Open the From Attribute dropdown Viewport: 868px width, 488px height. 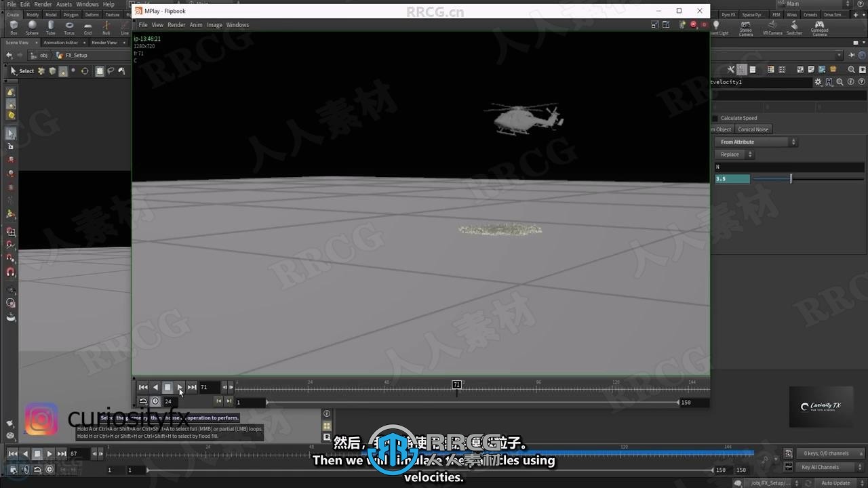(756, 142)
